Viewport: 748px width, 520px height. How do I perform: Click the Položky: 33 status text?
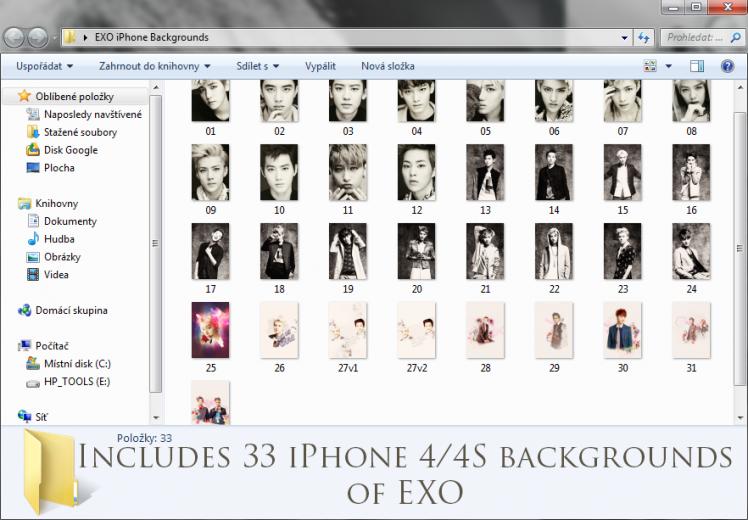click(144, 438)
